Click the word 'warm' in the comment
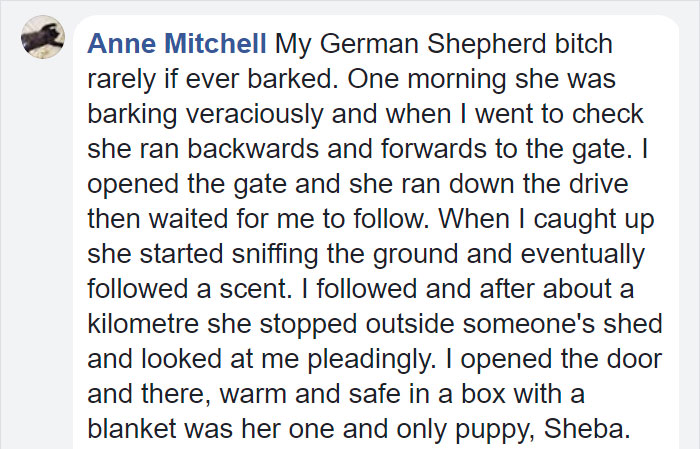Screen dimensions: 700x449 tap(253, 395)
